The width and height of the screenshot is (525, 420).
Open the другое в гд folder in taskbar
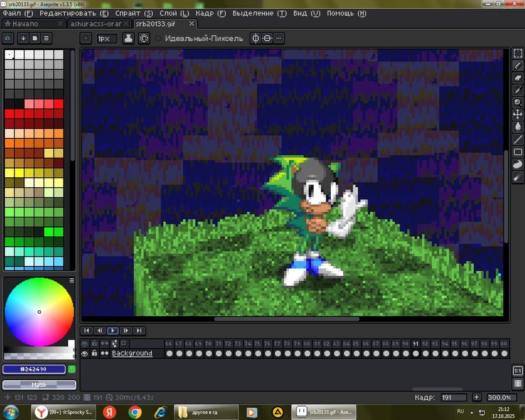(x=206, y=412)
